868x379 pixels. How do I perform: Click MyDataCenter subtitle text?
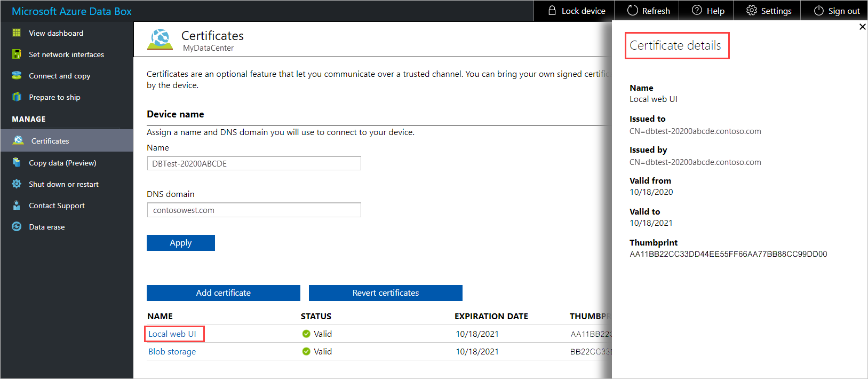208,48
